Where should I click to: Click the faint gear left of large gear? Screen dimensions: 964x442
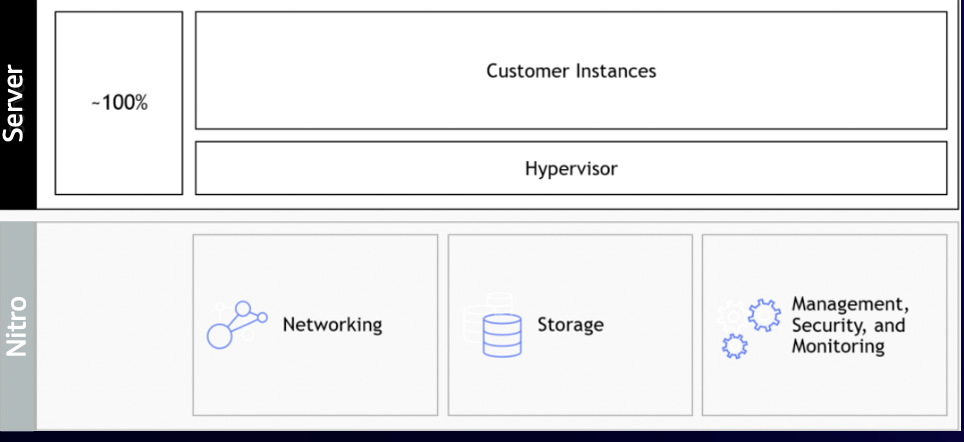[729, 314]
